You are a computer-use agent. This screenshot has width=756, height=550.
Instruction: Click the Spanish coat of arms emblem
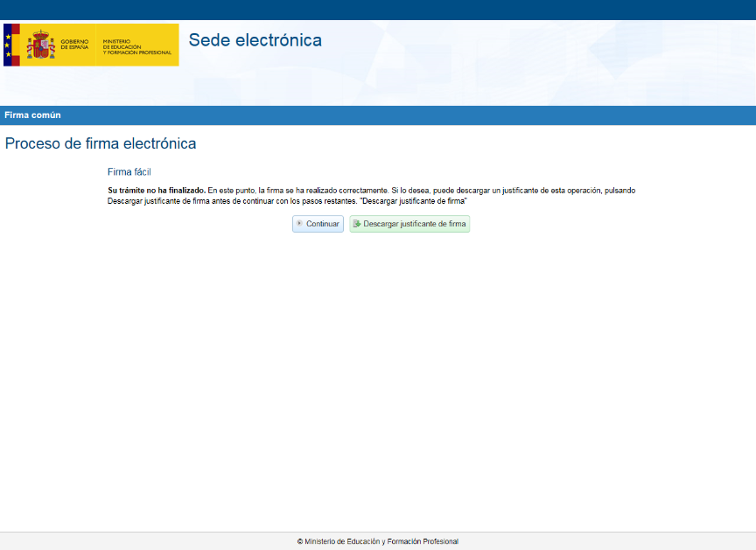click(40, 45)
